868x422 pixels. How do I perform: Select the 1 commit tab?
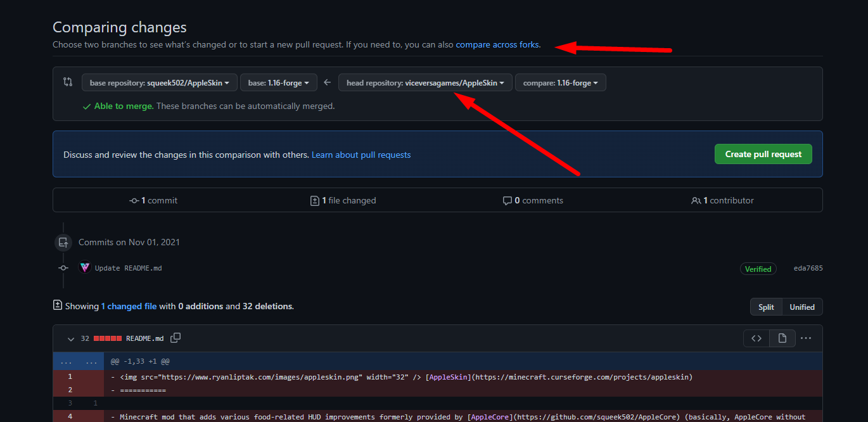point(153,200)
